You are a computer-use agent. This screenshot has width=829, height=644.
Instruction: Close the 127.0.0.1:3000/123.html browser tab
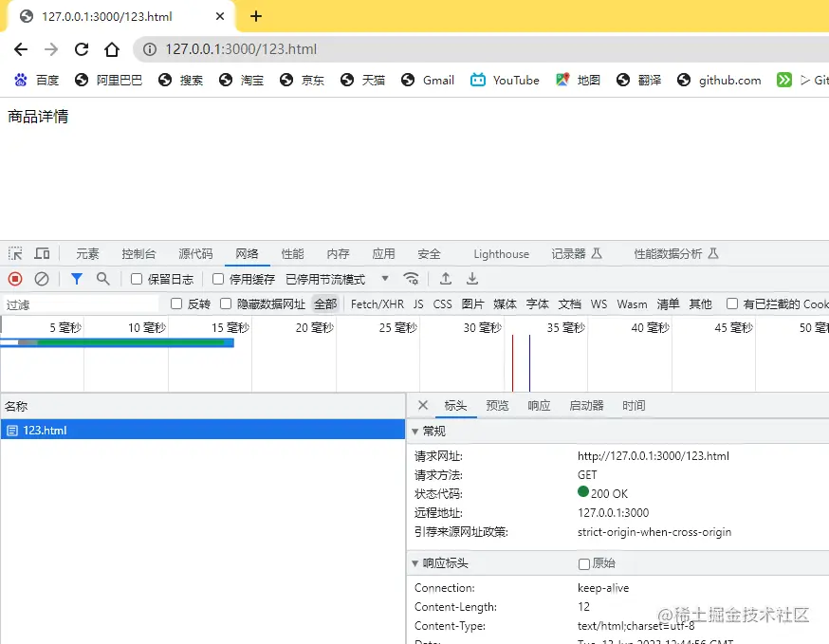(220, 16)
